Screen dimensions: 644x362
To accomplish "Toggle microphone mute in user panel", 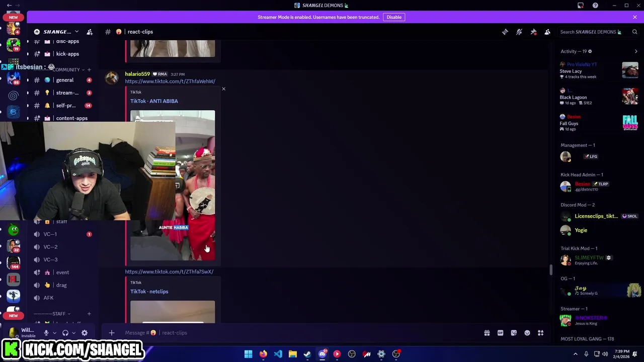I will click(x=46, y=333).
